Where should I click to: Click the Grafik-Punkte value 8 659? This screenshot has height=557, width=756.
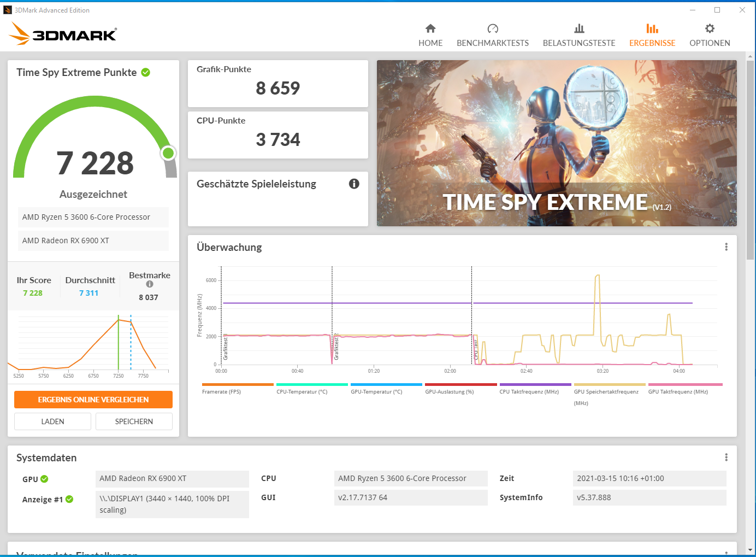[278, 88]
